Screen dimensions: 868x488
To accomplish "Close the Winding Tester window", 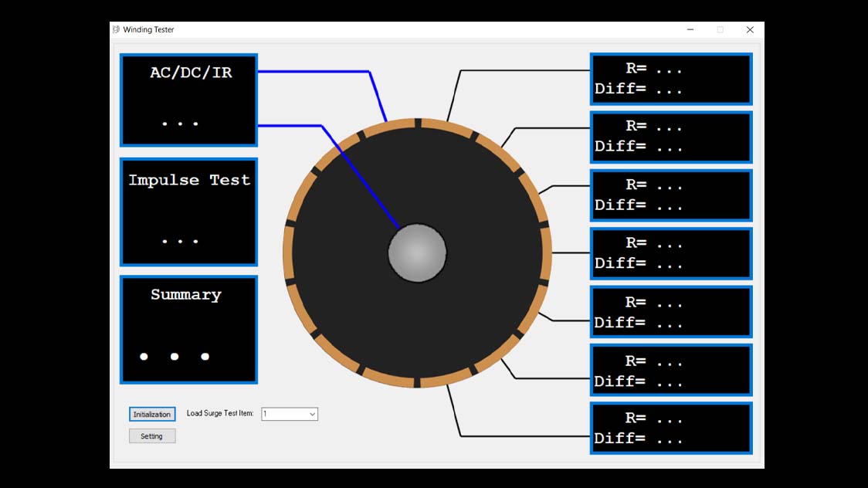I will click(x=749, y=30).
